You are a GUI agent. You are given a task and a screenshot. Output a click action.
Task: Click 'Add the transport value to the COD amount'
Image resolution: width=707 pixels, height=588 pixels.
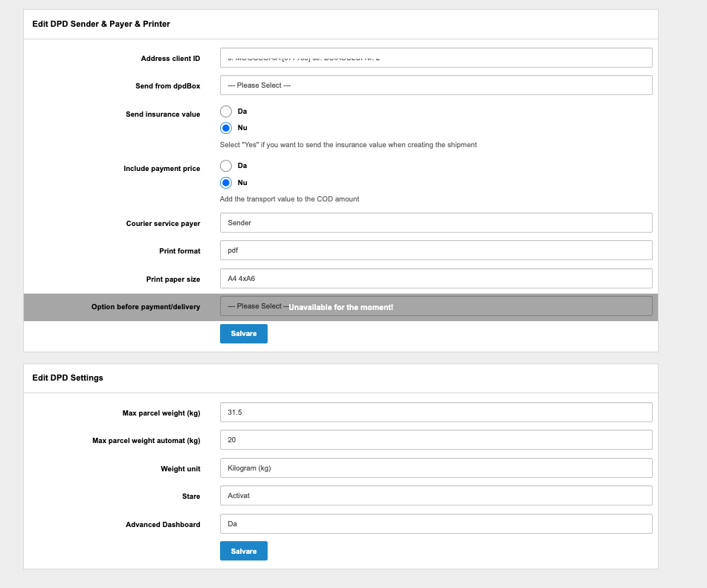coord(289,199)
